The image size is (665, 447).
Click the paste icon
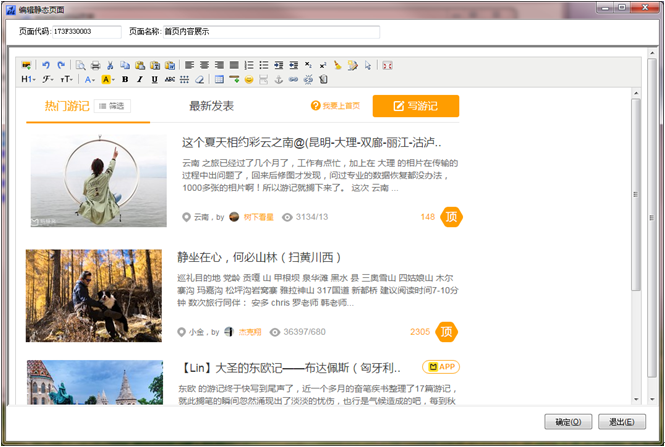click(140, 65)
